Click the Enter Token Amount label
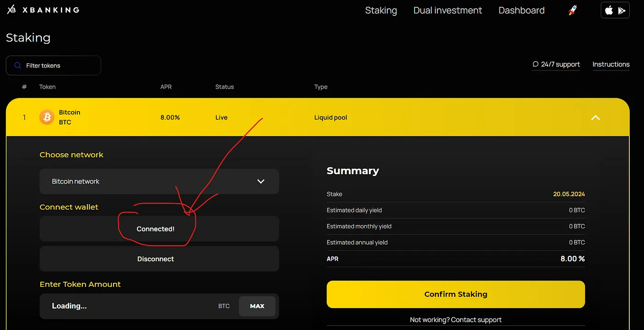This screenshot has height=330, width=644. [x=80, y=284]
